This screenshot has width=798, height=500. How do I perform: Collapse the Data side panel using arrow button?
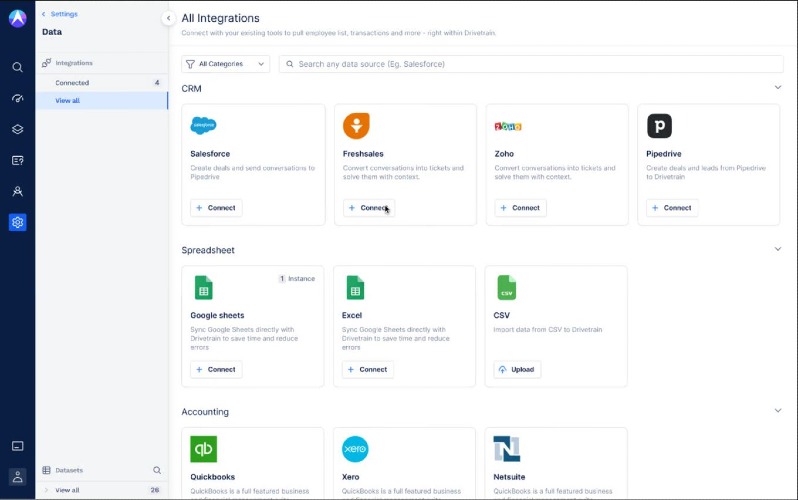168,18
